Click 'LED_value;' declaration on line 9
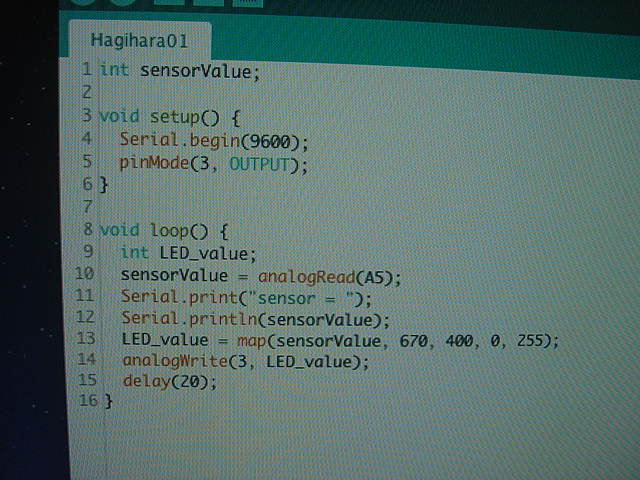Viewport: 640px width, 480px height. [x=208, y=254]
